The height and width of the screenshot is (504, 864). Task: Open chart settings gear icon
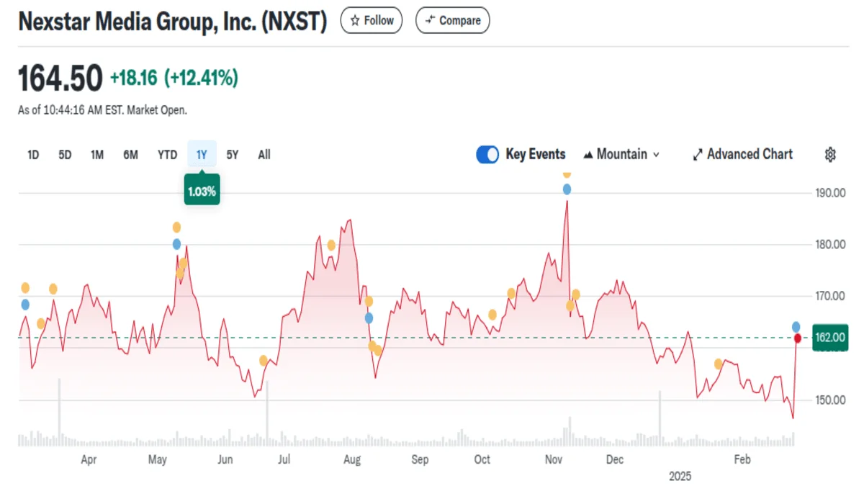[x=830, y=154]
